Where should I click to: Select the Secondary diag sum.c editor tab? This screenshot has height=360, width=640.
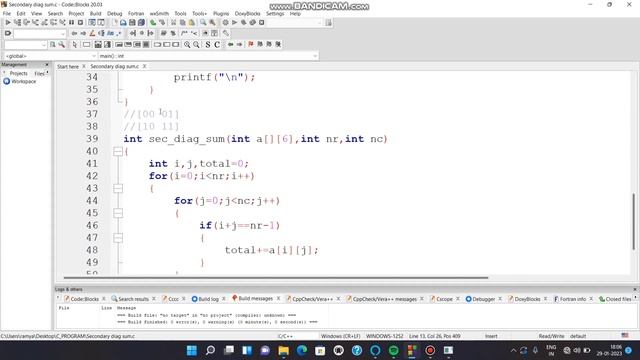coord(115,66)
